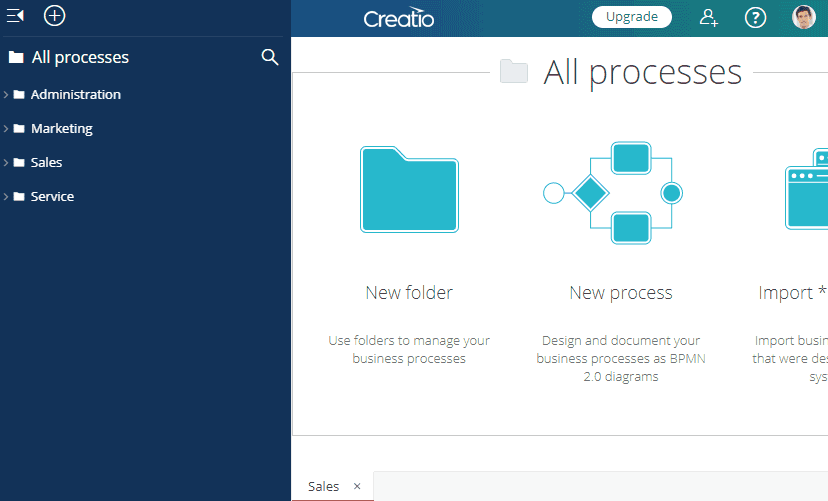Click the large New folder icon
This screenshot has width=828, height=501.
409,190
